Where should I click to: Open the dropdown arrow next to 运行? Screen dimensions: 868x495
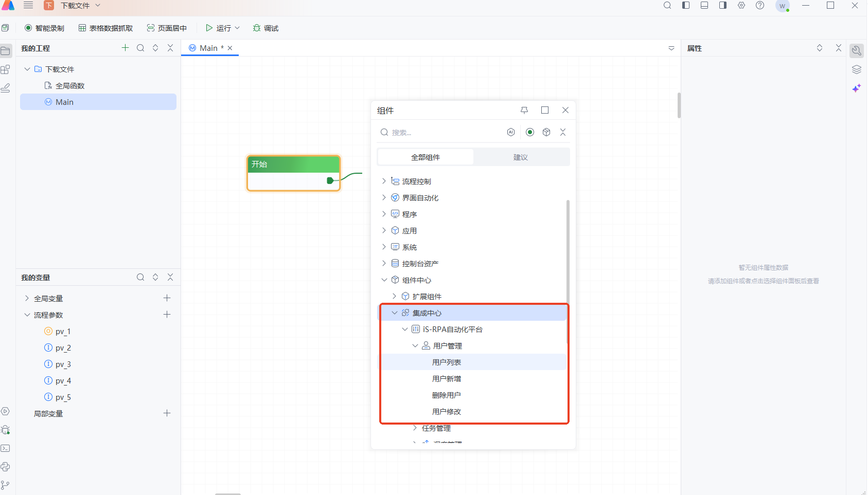point(237,28)
